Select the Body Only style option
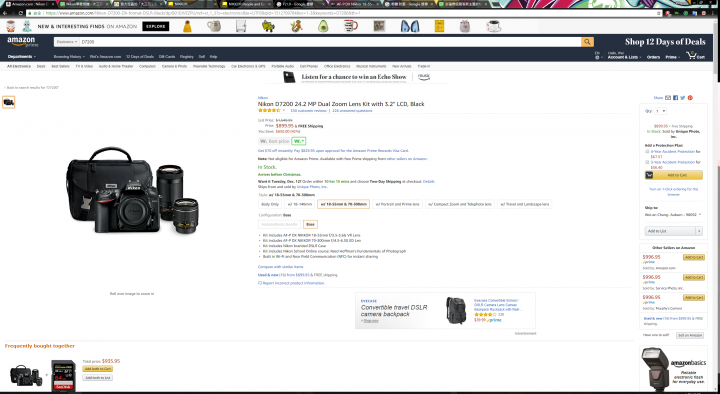The image size is (720, 394). coord(270,204)
